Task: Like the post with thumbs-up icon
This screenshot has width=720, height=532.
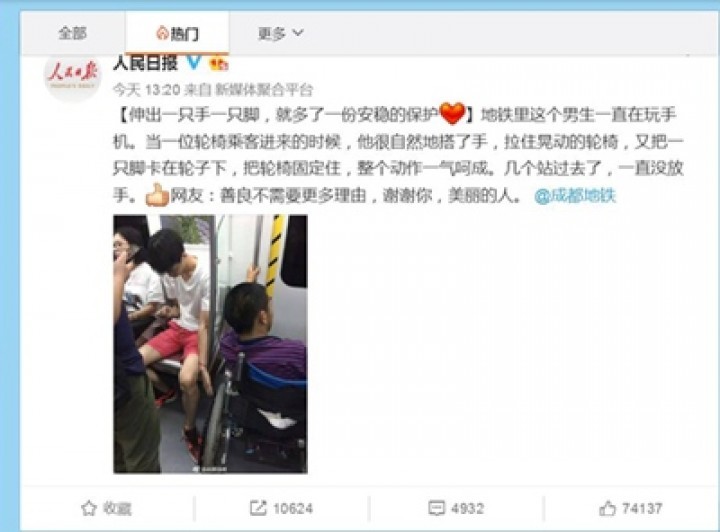Action: click(x=607, y=508)
